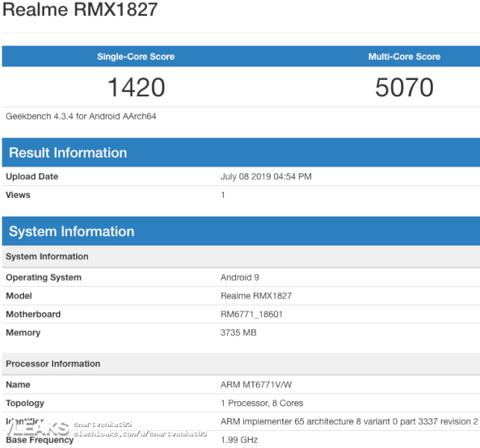Click the date 'July 08 2019 04:54 PM'

point(266,177)
